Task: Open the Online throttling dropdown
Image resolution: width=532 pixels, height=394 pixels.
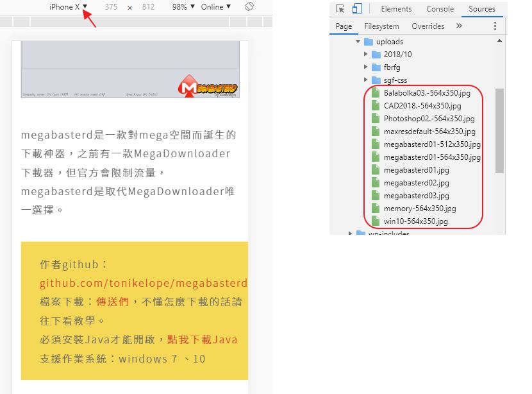Action: pyautogui.click(x=216, y=7)
